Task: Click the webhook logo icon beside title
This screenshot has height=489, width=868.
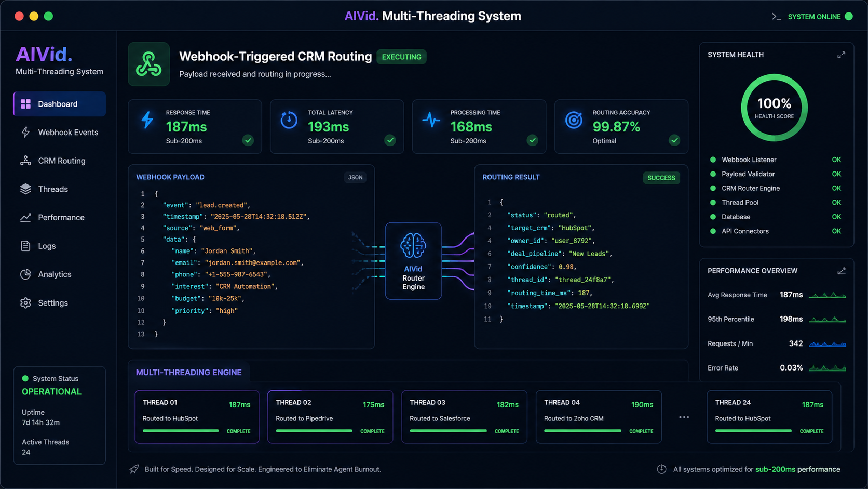Action: tap(149, 64)
